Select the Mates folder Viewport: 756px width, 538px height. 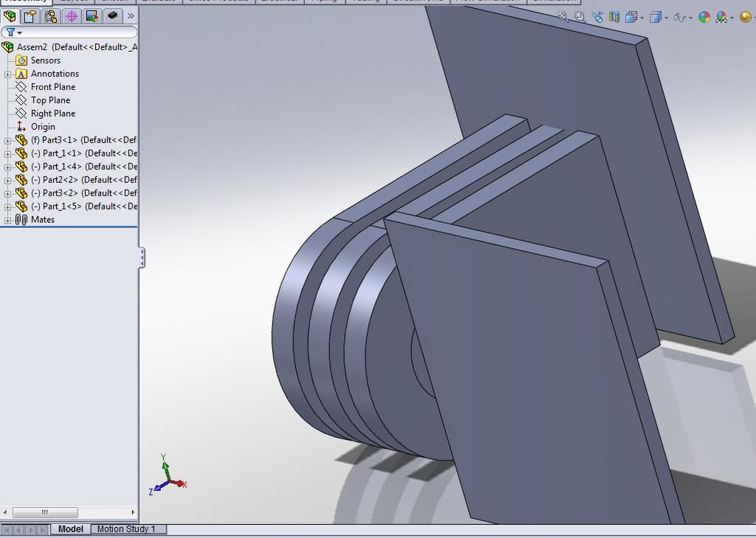(x=43, y=219)
